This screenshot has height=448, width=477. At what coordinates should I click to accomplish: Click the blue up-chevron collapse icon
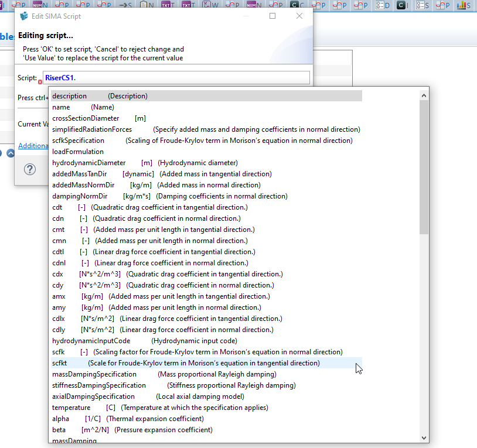(x=11, y=153)
